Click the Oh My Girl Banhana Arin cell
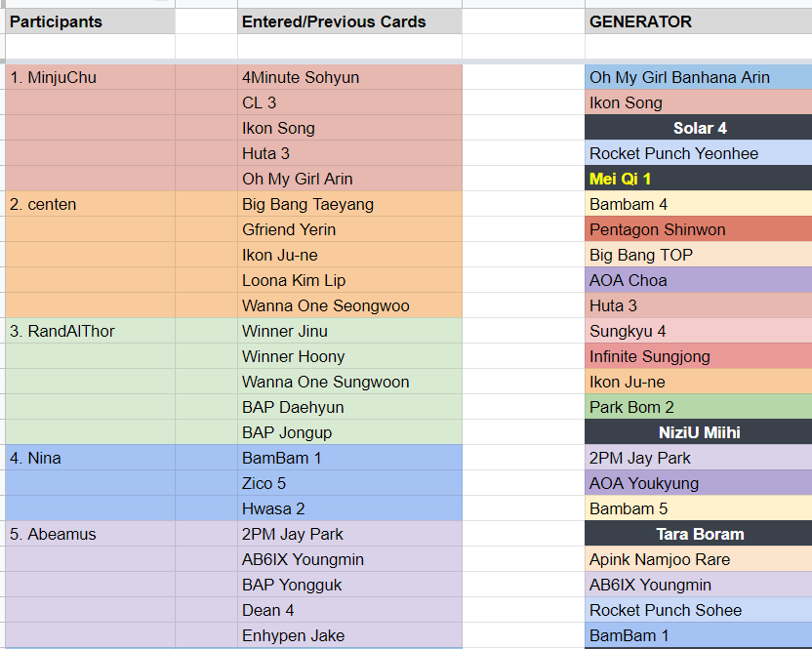Image resolution: width=812 pixels, height=649 pixels. coord(698,77)
